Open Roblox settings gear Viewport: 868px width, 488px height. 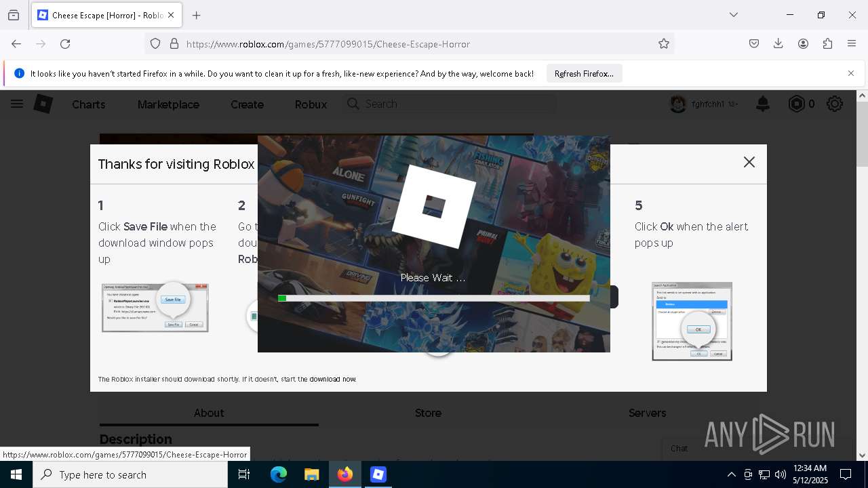pos(835,104)
